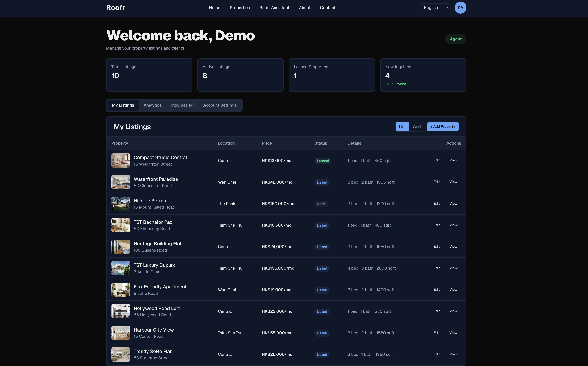Go to Account Settings tab
Image resolution: width=588 pixels, height=366 pixels.
click(220, 105)
